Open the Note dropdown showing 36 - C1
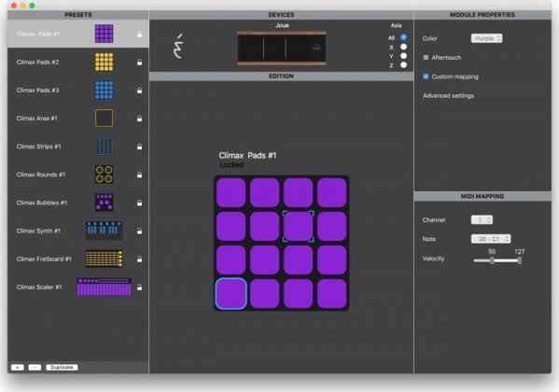Screen dimensions: 559x392 click(x=491, y=239)
